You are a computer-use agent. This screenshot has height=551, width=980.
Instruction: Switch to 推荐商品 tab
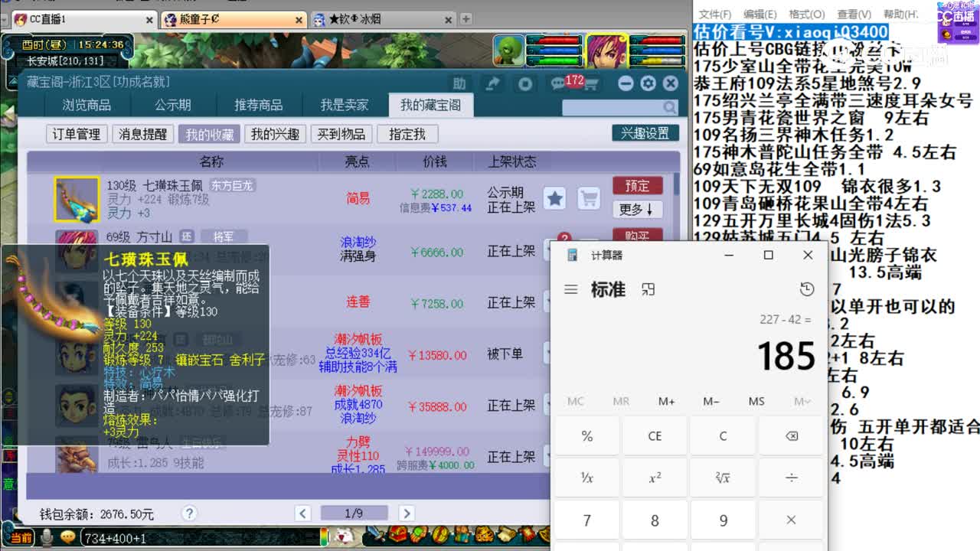259,106
